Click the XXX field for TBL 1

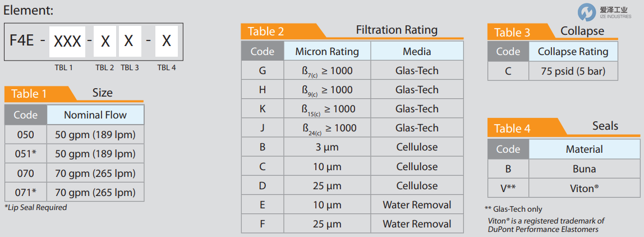(67, 41)
